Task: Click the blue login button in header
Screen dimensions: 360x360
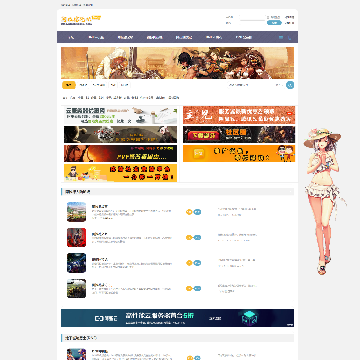Action: point(274,23)
